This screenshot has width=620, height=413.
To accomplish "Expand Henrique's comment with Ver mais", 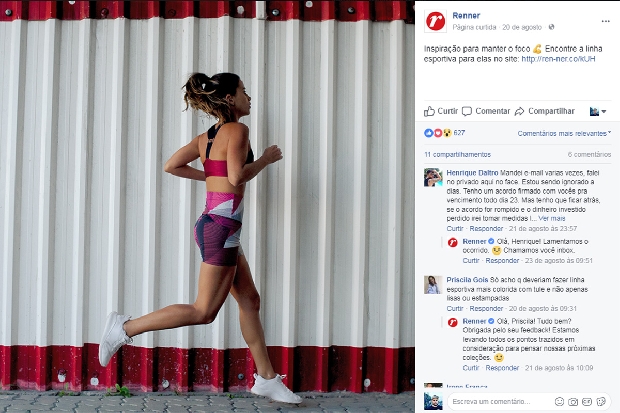I will [552, 218].
